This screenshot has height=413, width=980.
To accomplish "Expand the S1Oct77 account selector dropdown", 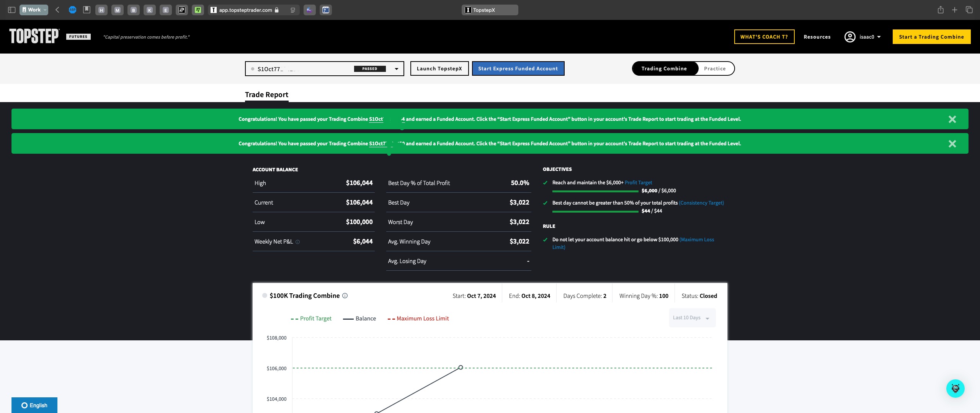I will click(x=397, y=69).
